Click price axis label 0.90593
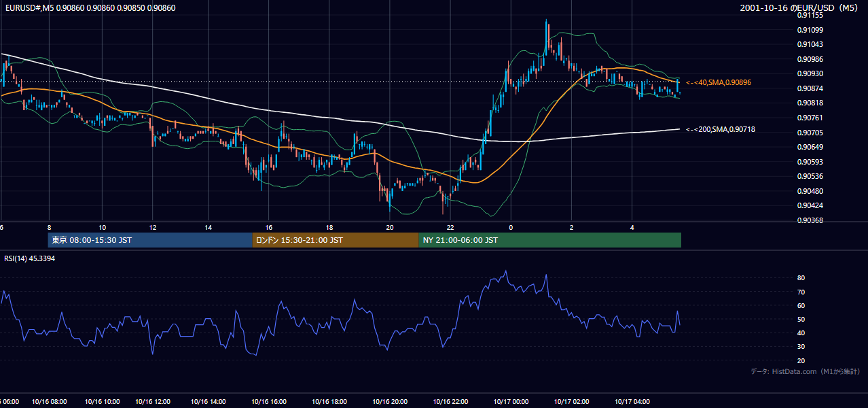The image size is (868, 408). pos(810,162)
